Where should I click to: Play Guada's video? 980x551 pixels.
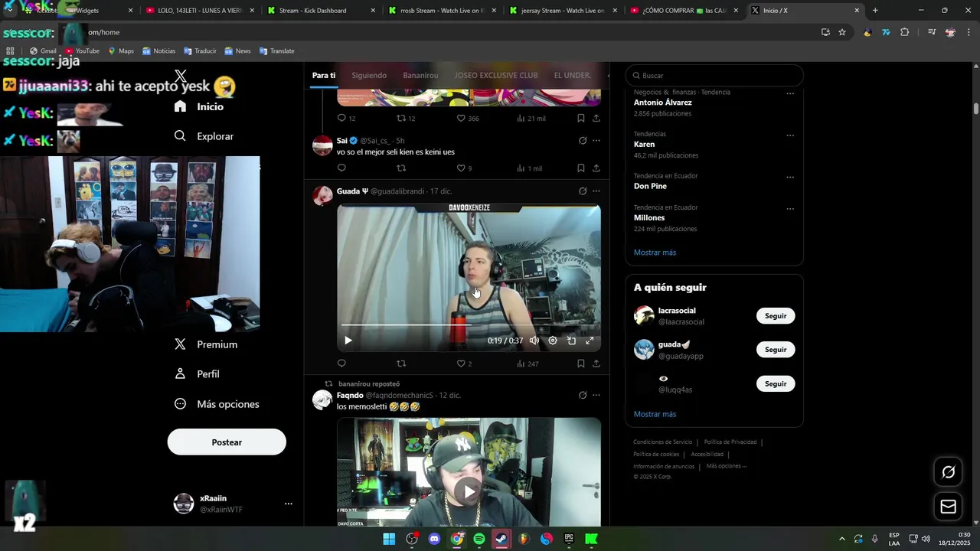tap(348, 341)
